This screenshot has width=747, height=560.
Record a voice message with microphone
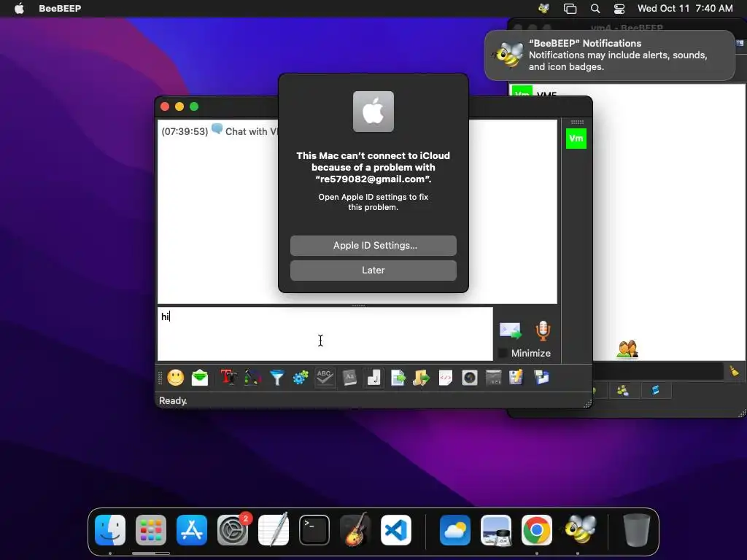tap(543, 330)
